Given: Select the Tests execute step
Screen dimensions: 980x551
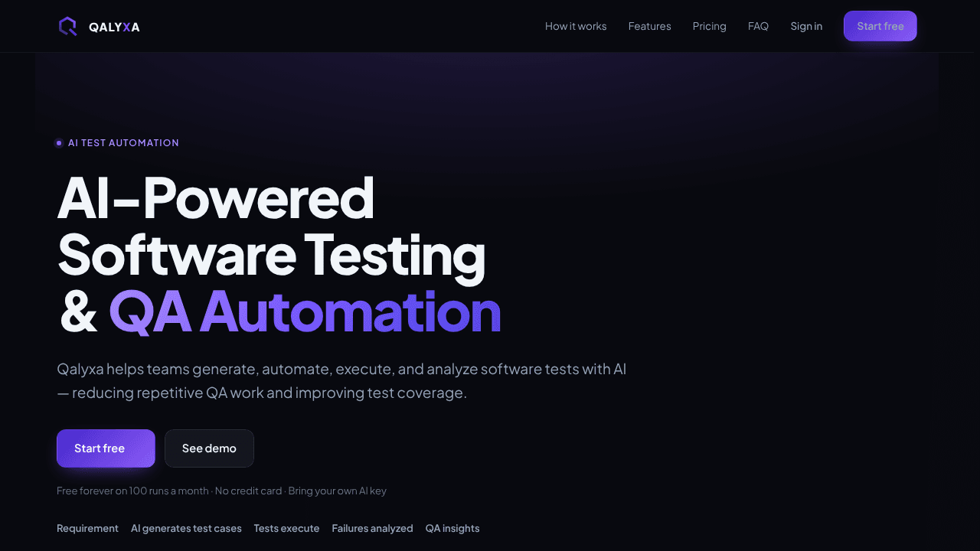Looking at the screenshot, I should [x=286, y=528].
